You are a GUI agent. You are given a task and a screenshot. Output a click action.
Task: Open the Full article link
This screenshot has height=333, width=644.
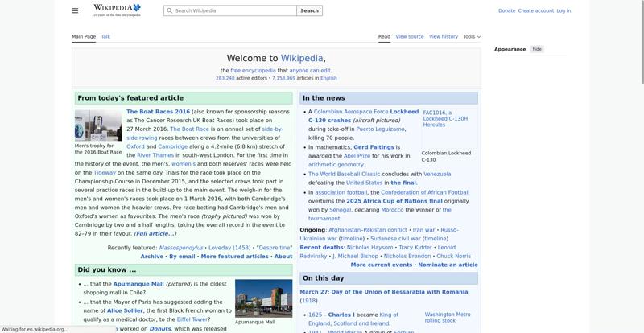[x=155, y=233]
